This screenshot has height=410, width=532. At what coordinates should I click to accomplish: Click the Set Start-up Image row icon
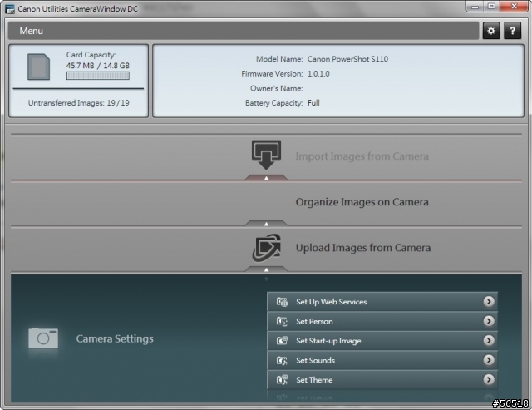[282, 340]
